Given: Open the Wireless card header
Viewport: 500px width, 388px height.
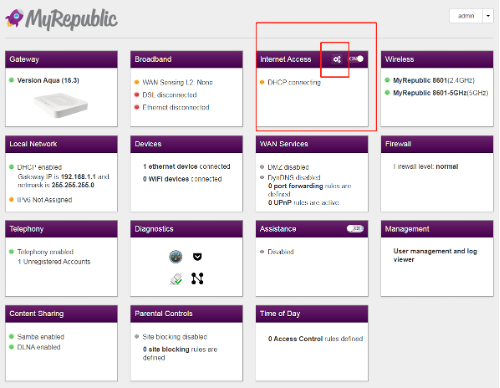Looking at the screenshot, I should [x=437, y=59].
